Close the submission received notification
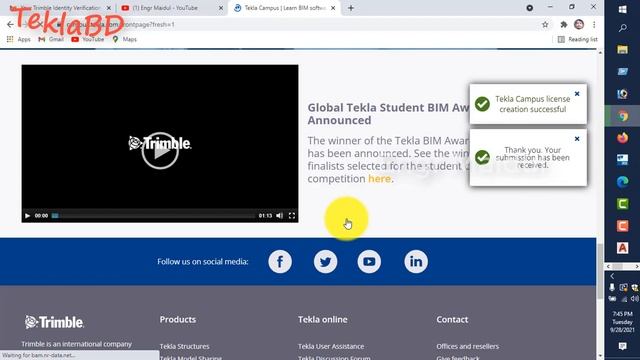 pos(577,139)
